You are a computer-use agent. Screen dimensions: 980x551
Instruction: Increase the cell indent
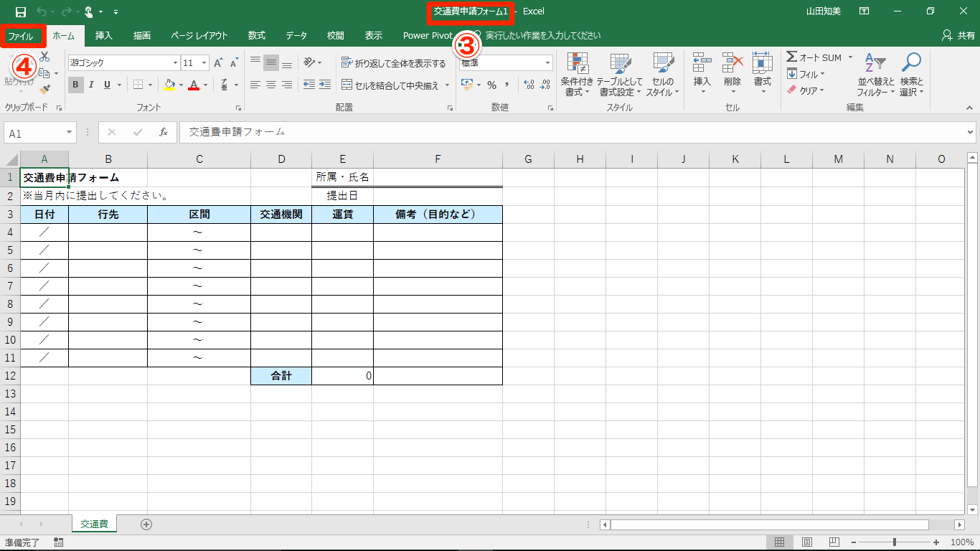coord(326,85)
